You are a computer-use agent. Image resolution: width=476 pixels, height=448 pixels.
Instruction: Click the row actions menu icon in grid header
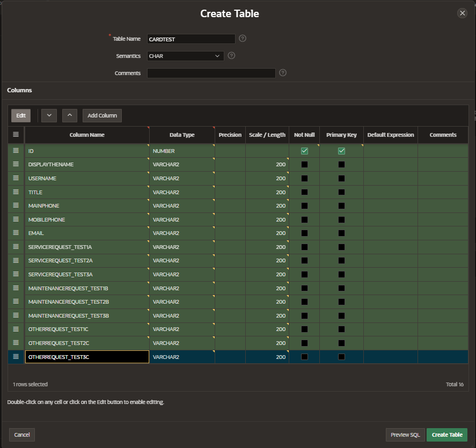(16, 135)
